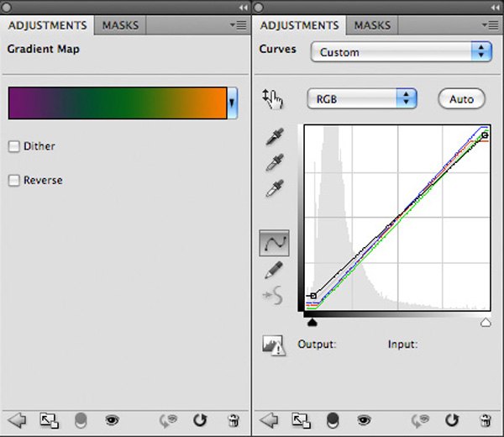Click the white point slider triangle
The width and height of the screenshot is (504, 437).
(486, 323)
